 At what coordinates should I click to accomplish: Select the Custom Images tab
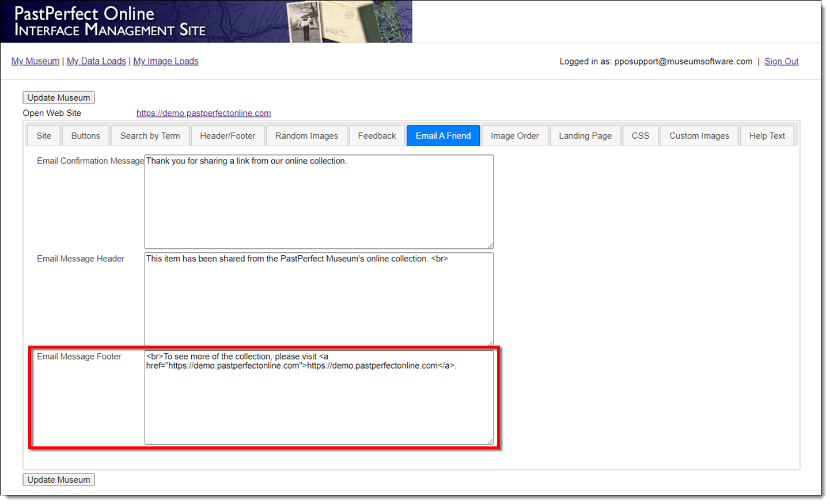(x=699, y=136)
